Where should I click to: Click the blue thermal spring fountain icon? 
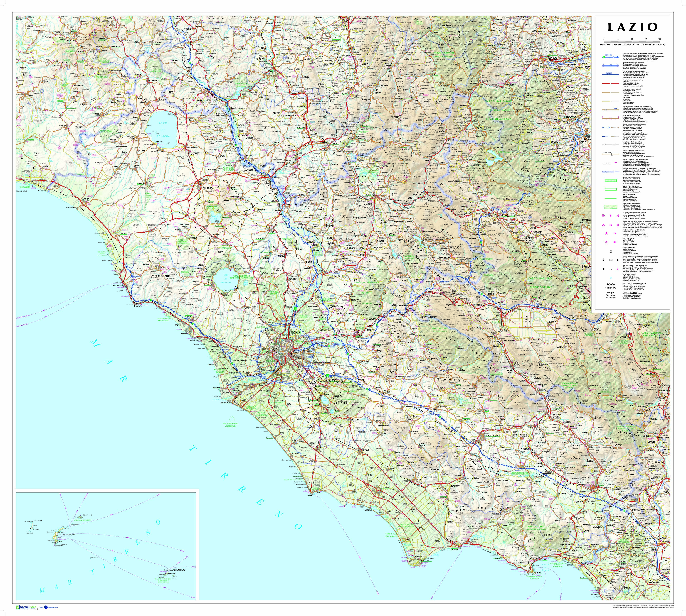coord(611,278)
